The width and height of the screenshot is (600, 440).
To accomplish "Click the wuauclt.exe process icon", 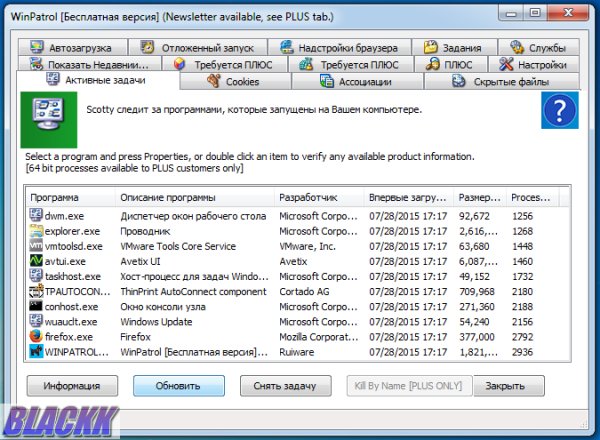I will coord(36,321).
